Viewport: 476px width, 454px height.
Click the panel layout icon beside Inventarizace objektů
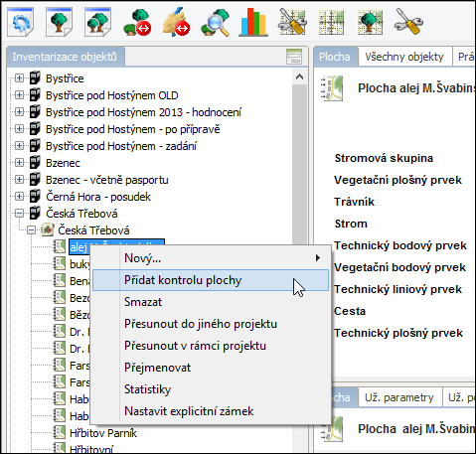click(294, 57)
